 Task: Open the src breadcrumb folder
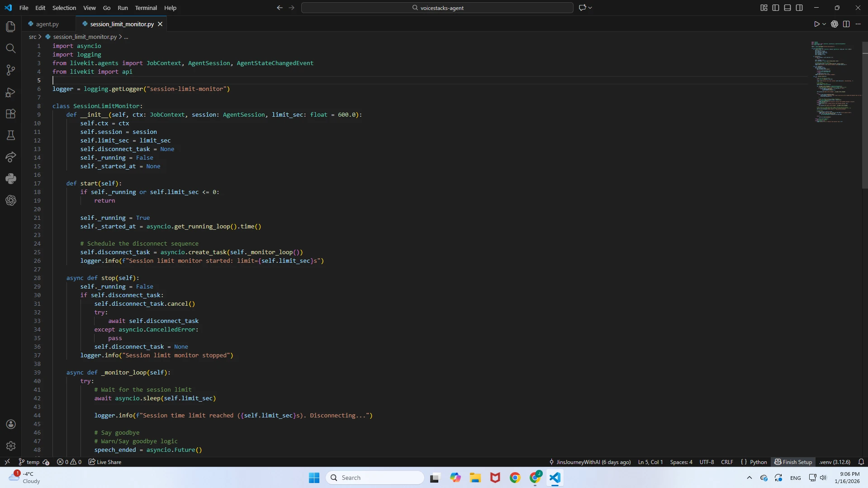33,37
